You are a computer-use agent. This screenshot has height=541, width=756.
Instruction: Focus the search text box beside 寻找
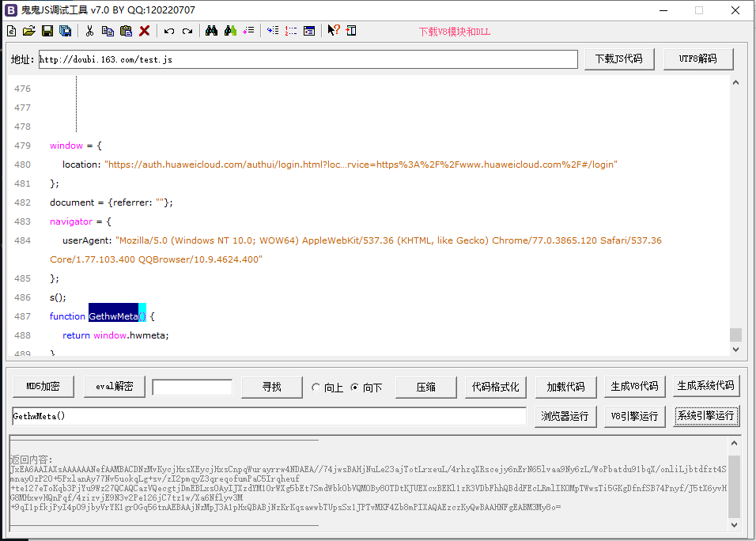192,387
